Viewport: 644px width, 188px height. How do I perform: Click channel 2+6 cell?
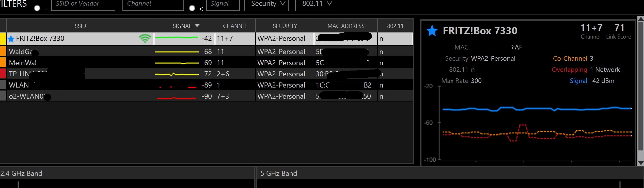[x=235, y=74]
